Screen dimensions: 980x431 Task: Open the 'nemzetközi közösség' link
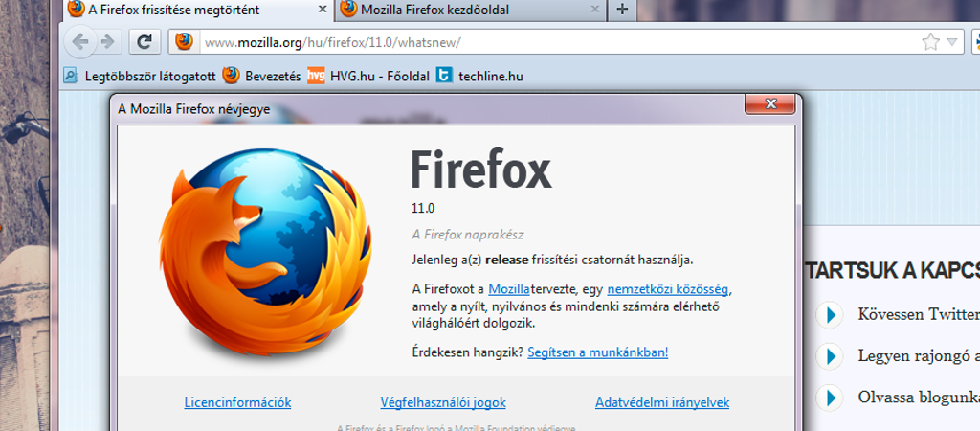(667, 289)
